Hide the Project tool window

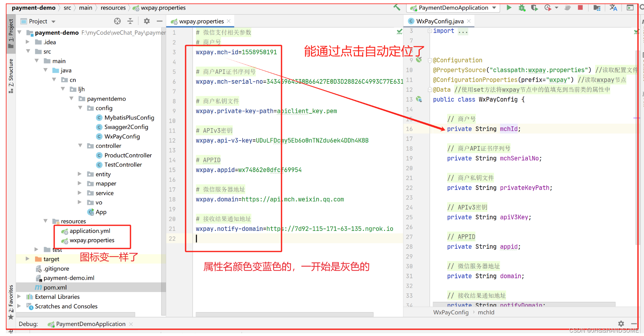pyautogui.click(x=159, y=21)
